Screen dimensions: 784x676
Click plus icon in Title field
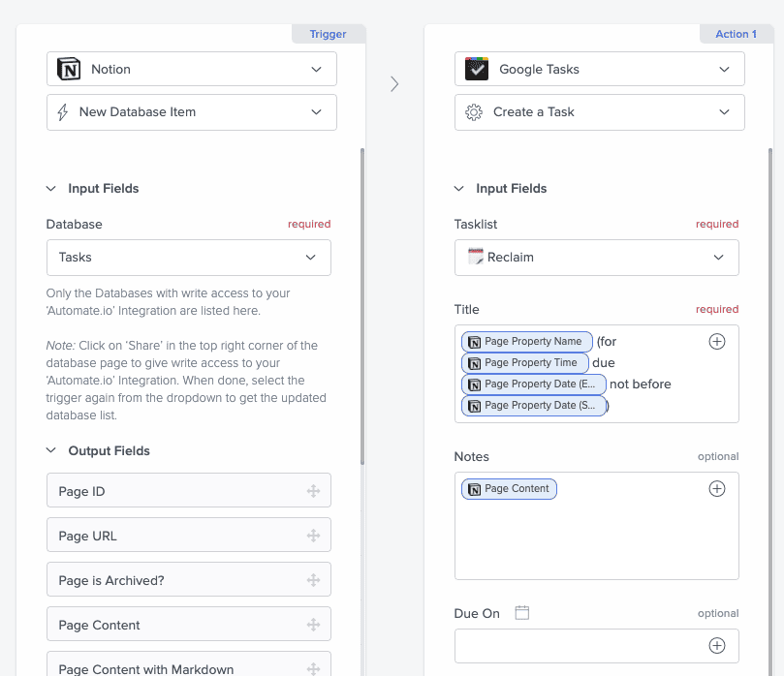[717, 341]
